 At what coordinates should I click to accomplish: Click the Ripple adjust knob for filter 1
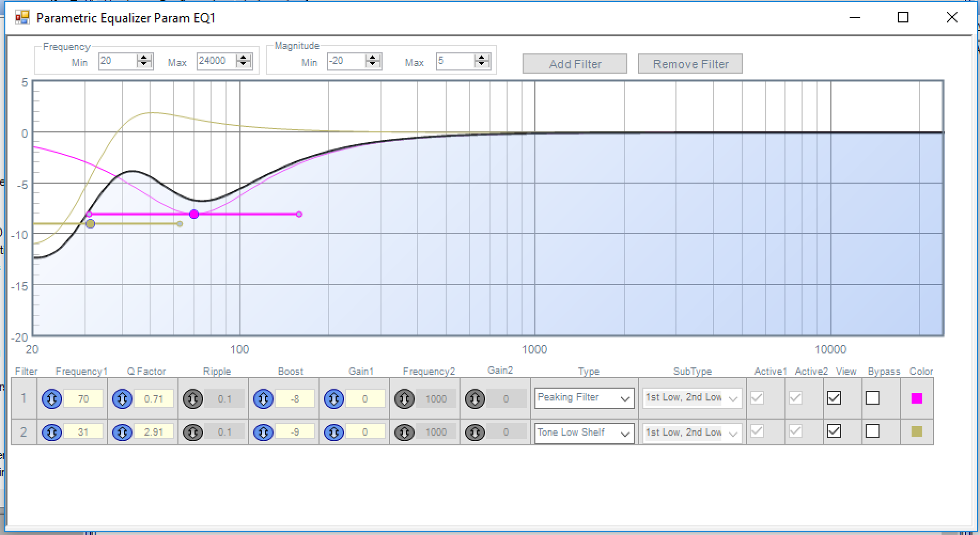193,399
